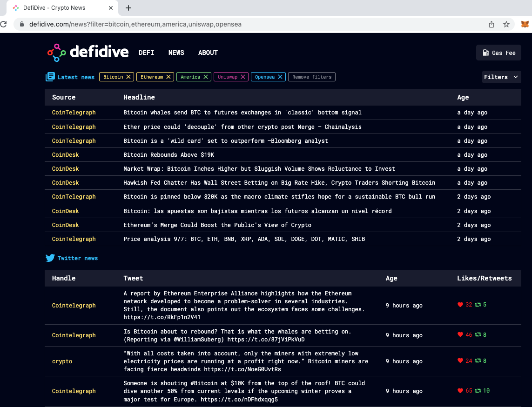This screenshot has height=407, width=532.
Task: Open the 'Bitcoin whales send BTC' headline
Action: (x=242, y=113)
